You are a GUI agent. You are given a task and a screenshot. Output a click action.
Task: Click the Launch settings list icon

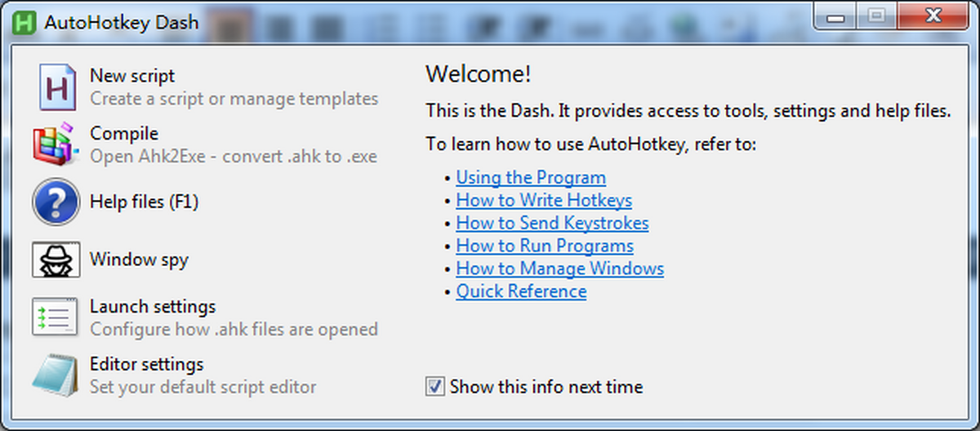pos(56,318)
